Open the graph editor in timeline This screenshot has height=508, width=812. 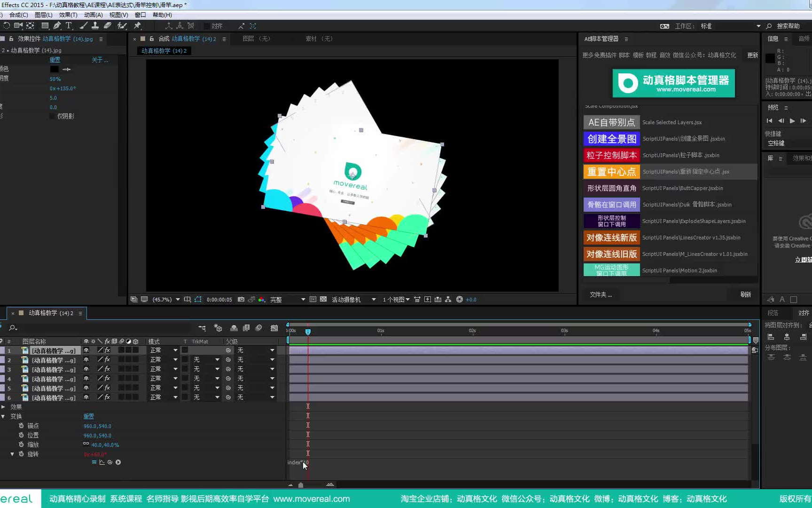(274, 328)
